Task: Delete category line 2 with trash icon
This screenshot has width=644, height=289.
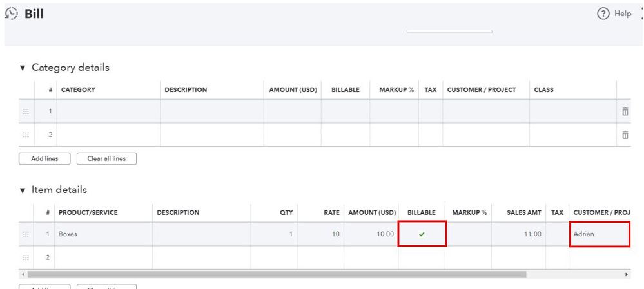Action: [625, 135]
